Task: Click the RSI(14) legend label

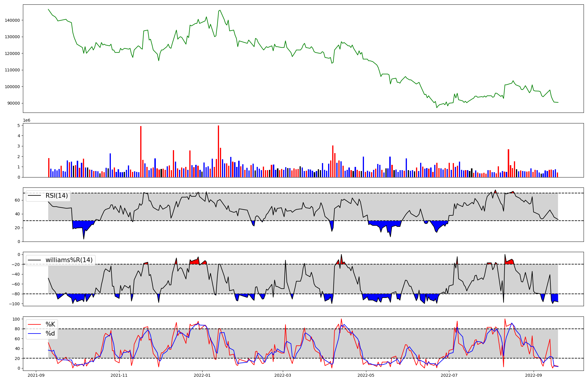Action: pos(56,196)
